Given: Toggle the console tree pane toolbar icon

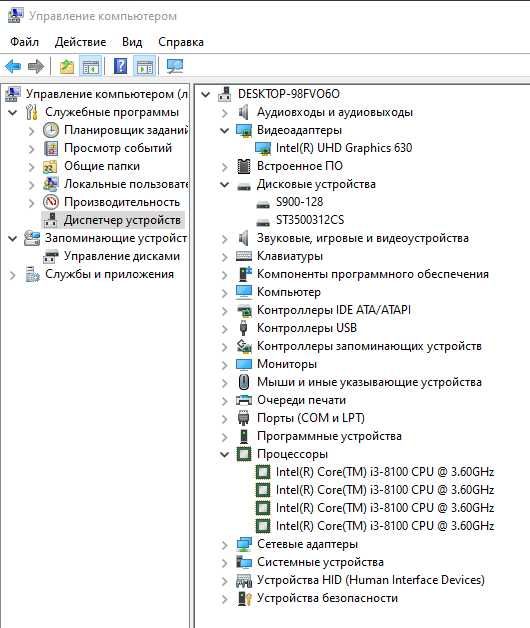Looking at the screenshot, I should [x=91, y=66].
